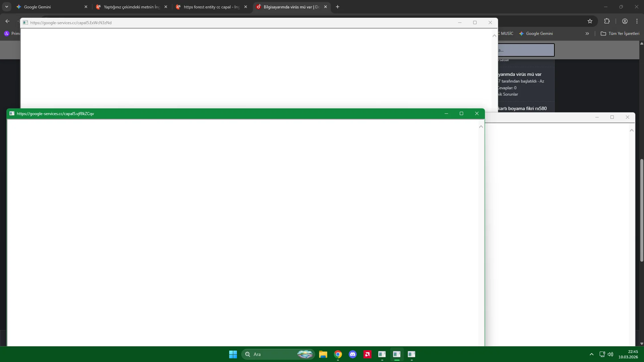Viewport: 644px width, 362px height.
Task: Click scroll-up arrow in the untitled right popup
Action: [x=632, y=130]
